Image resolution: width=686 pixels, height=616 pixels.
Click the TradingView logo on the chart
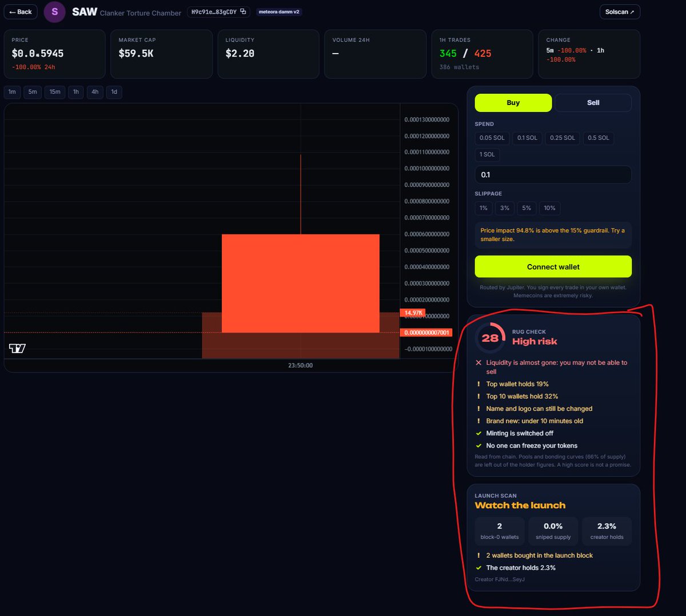point(17,349)
